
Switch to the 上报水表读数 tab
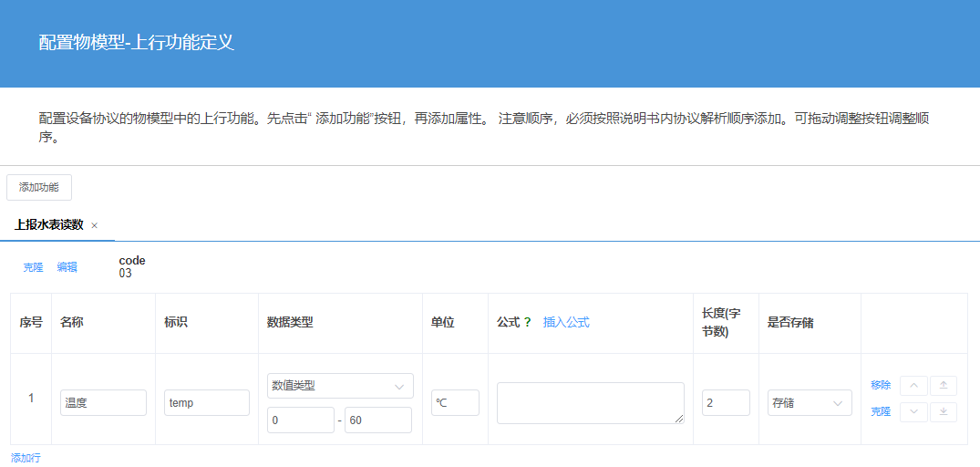pyautogui.click(x=49, y=224)
